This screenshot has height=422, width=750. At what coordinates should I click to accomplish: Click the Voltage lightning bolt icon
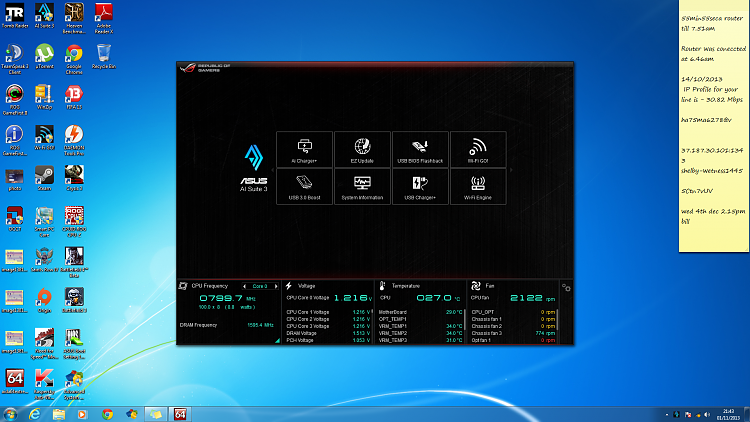pos(288,286)
